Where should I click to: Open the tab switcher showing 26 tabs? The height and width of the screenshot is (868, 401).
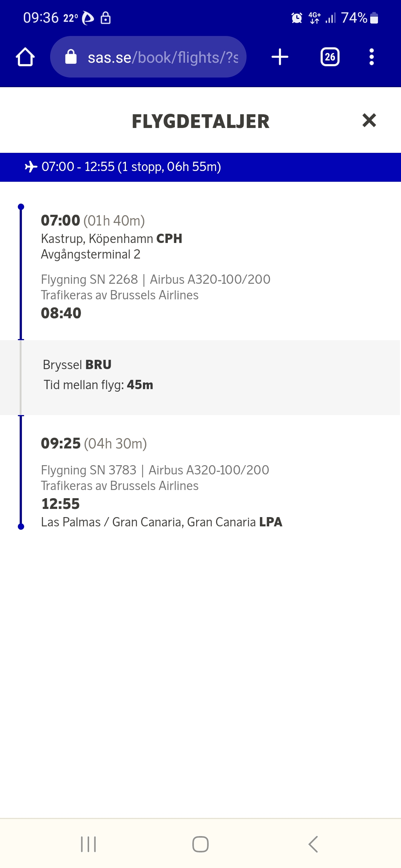[330, 57]
